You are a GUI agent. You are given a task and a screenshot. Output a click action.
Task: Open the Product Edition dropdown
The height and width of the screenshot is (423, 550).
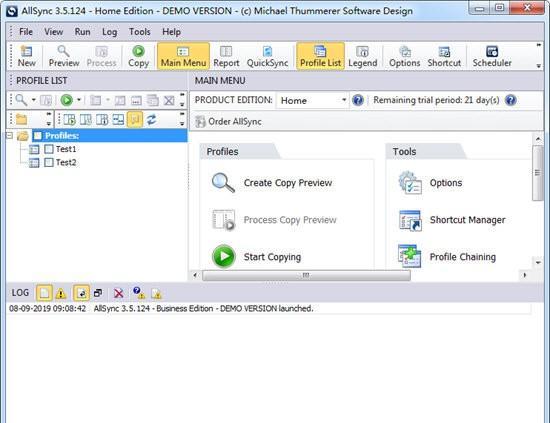tap(312, 101)
